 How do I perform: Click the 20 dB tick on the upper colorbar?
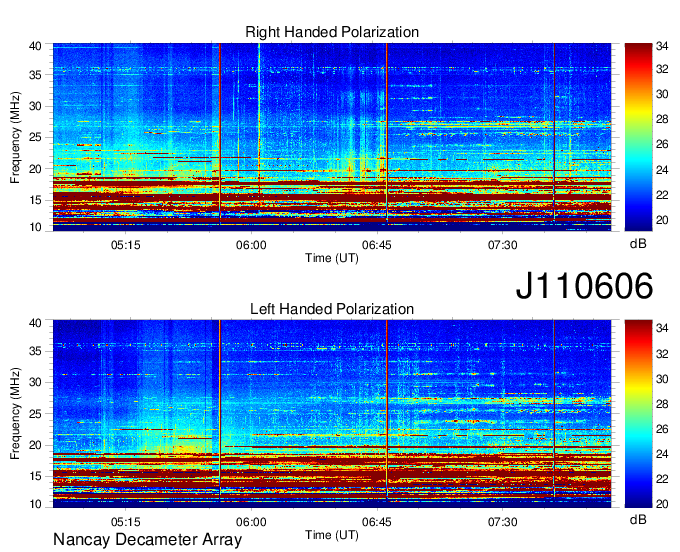pyautogui.click(x=662, y=220)
